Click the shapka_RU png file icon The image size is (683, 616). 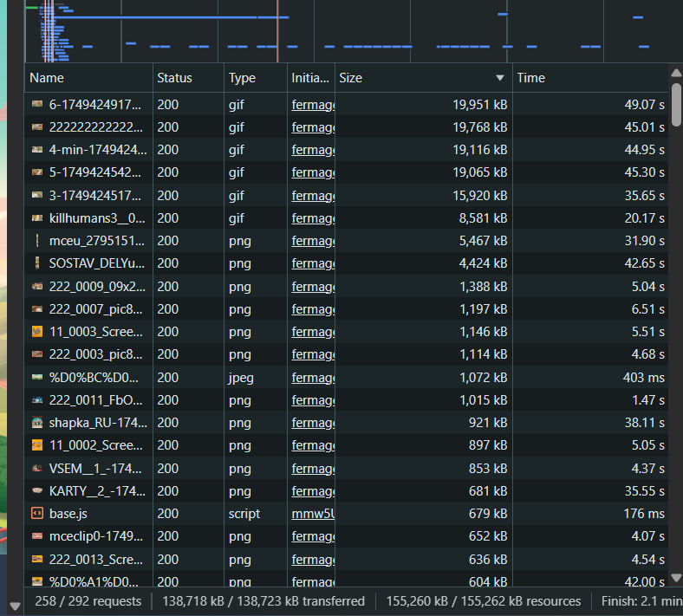37,423
